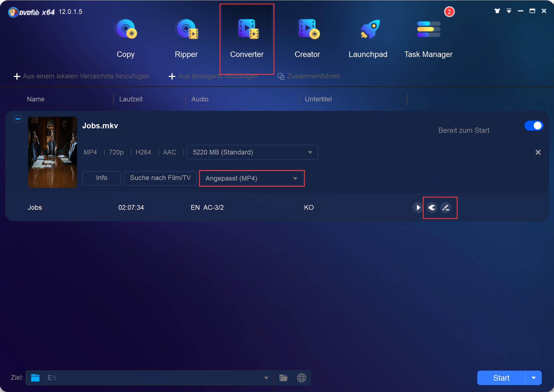This screenshot has height=392, width=554.
Task: Open the Angepasst (MP4) profile dropdown
Action: (x=252, y=178)
